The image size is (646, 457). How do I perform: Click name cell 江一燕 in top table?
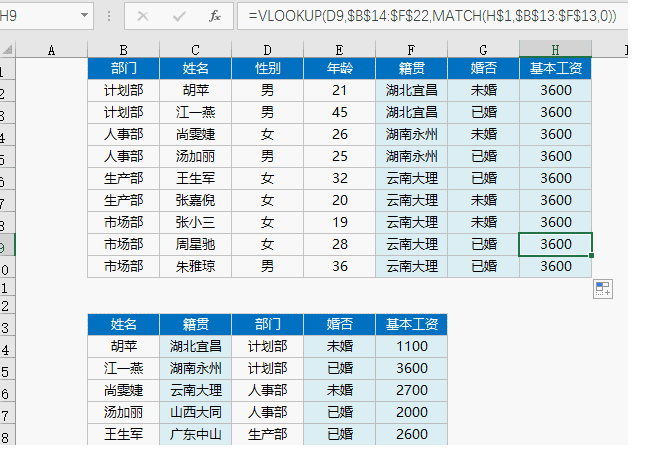pos(195,112)
